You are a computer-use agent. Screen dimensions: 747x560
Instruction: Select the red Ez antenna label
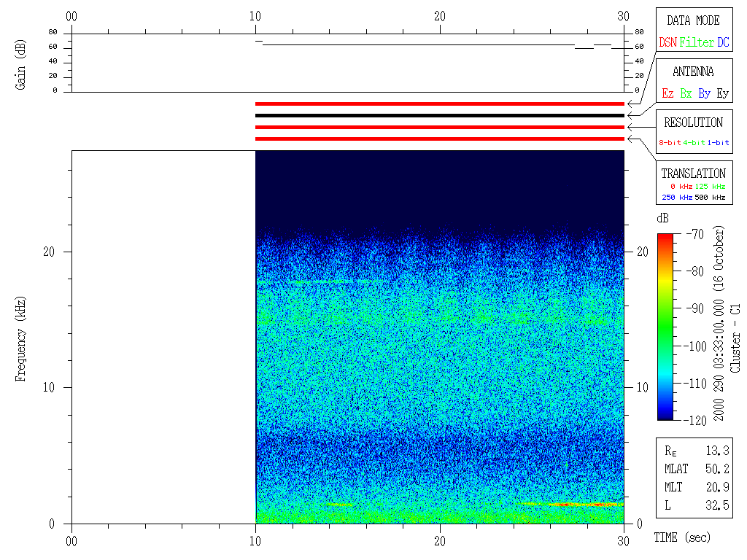667,94
